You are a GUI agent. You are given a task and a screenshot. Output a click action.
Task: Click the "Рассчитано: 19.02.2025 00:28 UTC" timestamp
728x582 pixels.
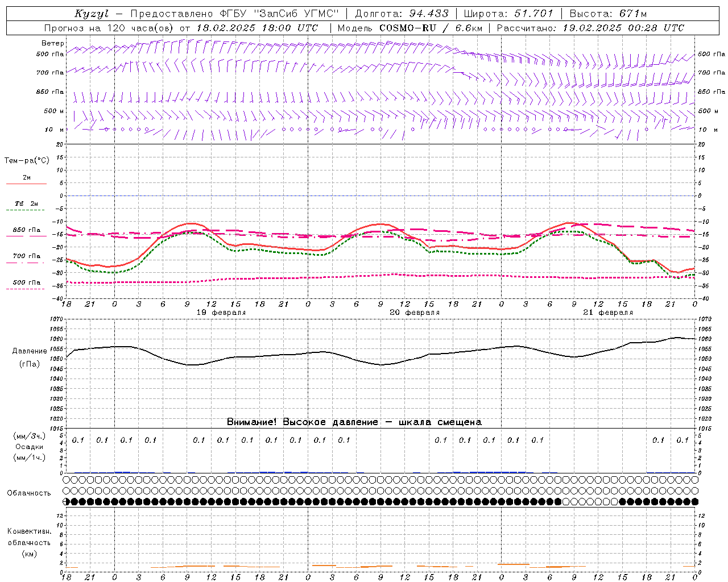[590, 28]
